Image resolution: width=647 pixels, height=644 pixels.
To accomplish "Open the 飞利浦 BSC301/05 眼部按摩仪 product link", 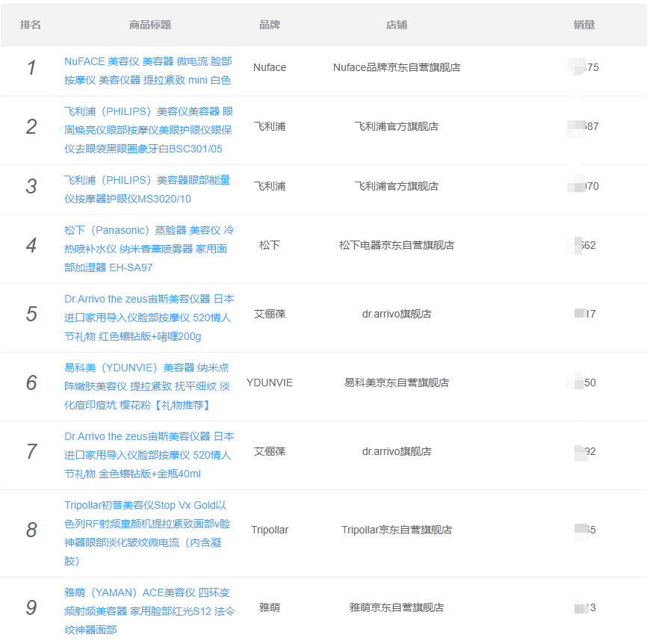I will tap(149, 130).
